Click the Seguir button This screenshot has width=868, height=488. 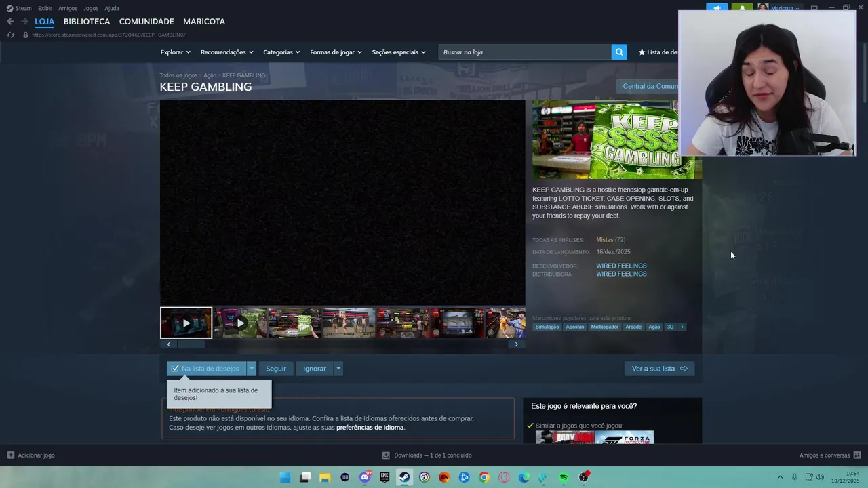tap(276, 369)
